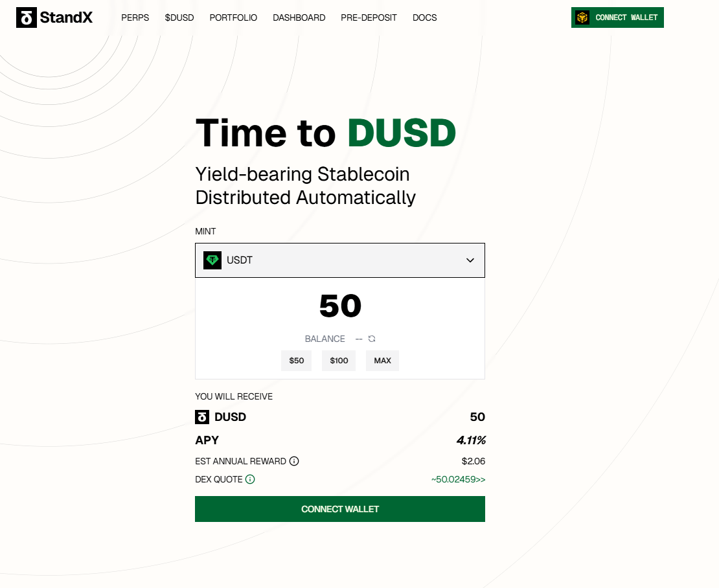Image resolution: width=719 pixels, height=588 pixels.
Task: Select the $50 preset amount
Action: pos(296,361)
